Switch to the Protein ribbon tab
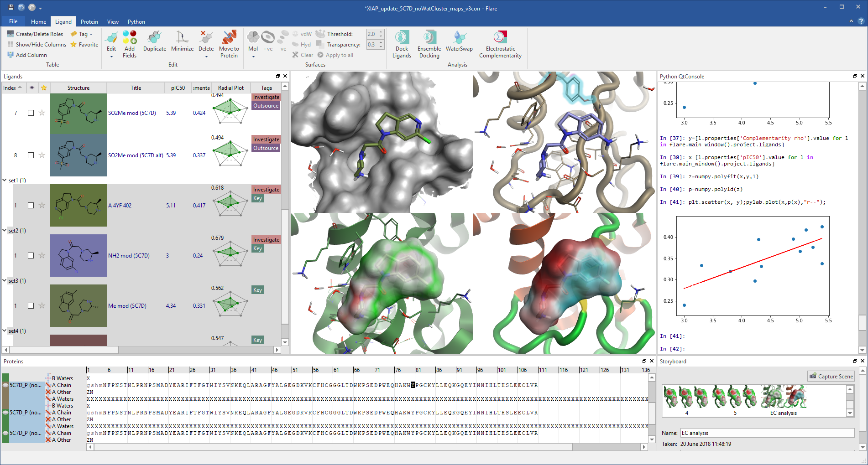868x465 pixels. pyautogui.click(x=89, y=22)
